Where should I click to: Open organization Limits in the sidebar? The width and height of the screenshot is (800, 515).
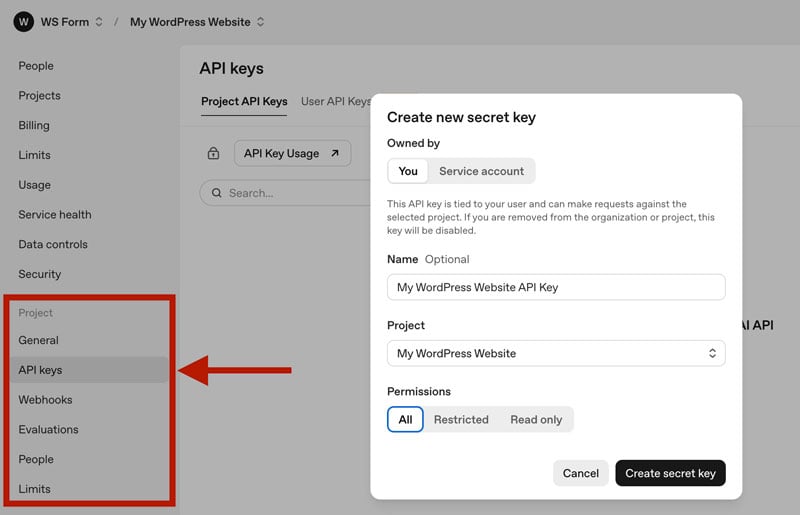click(x=34, y=155)
